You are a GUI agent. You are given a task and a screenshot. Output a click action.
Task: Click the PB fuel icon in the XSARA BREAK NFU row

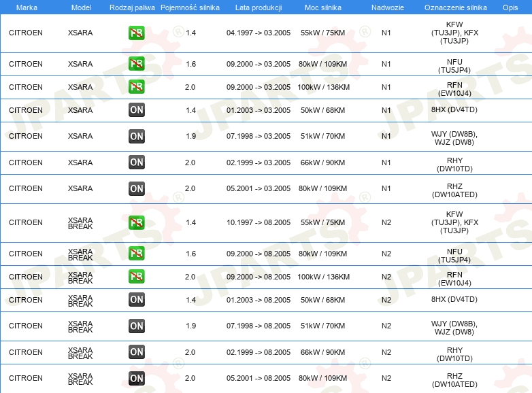(136, 254)
